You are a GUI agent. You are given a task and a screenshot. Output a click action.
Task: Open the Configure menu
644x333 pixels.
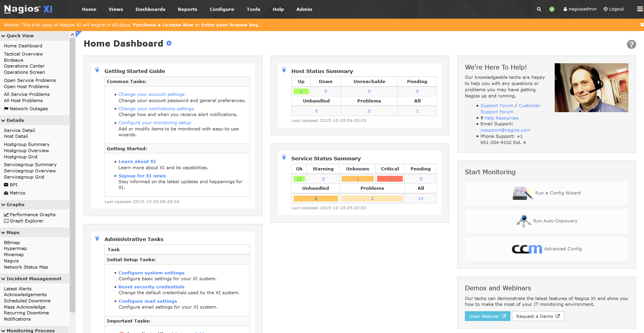[x=222, y=9]
